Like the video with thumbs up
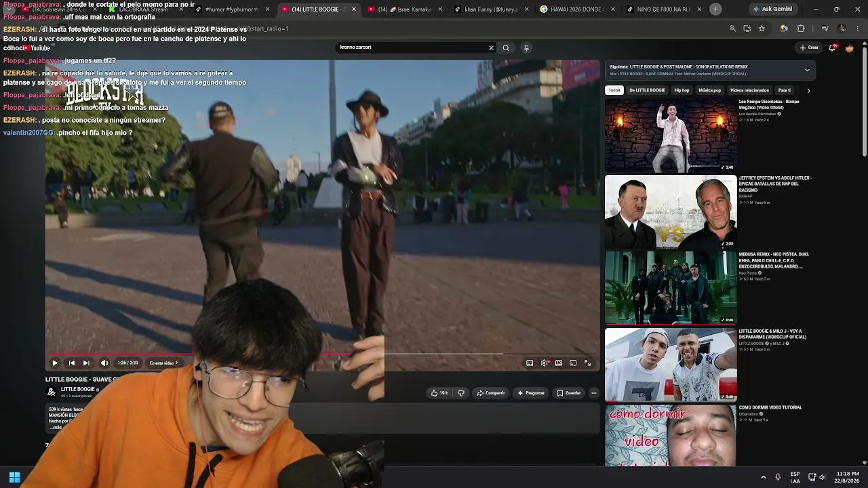This screenshot has height=488, width=868. click(x=439, y=393)
